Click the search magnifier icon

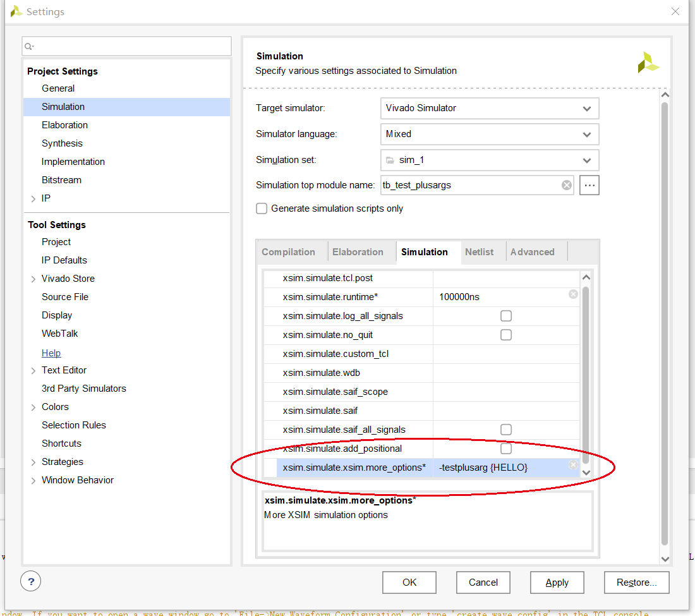tap(29, 46)
